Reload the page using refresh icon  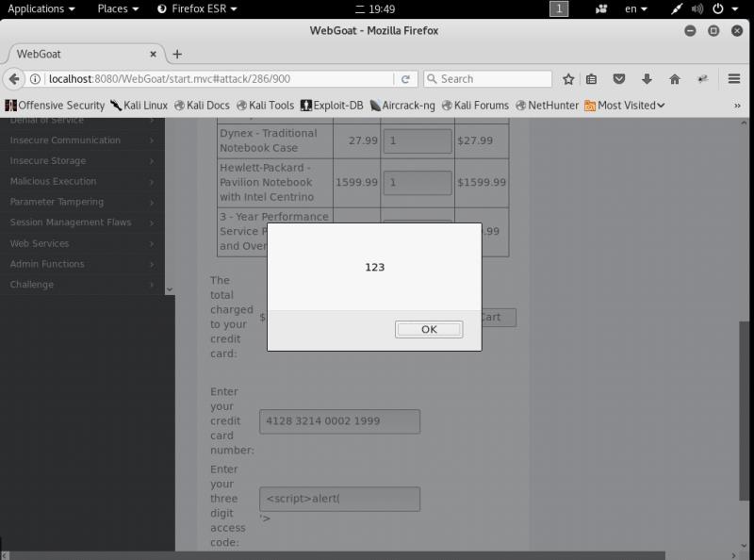pos(405,79)
